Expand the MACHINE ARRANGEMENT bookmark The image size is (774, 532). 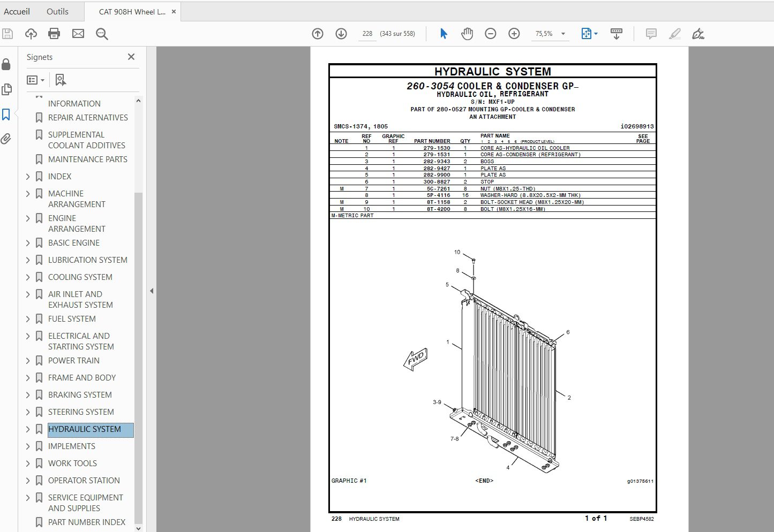[28, 194]
